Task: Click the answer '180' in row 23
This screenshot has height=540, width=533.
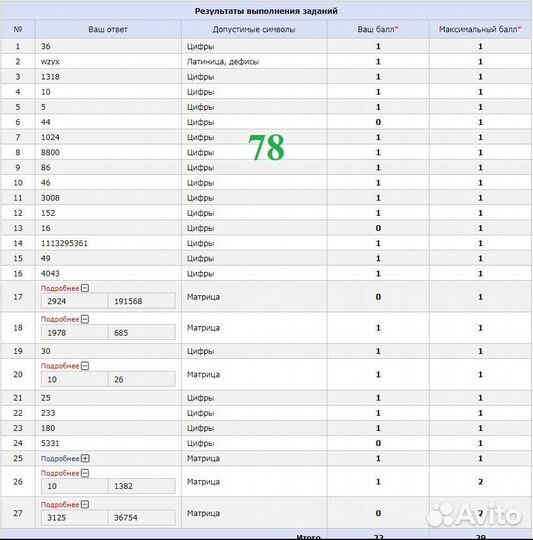Action: pyautogui.click(x=48, y=428)
